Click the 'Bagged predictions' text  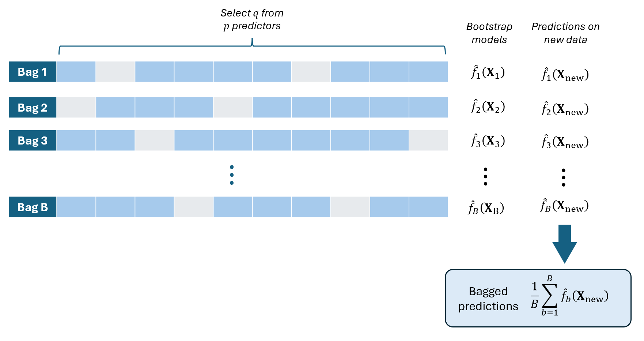click(x=488, y=299)
